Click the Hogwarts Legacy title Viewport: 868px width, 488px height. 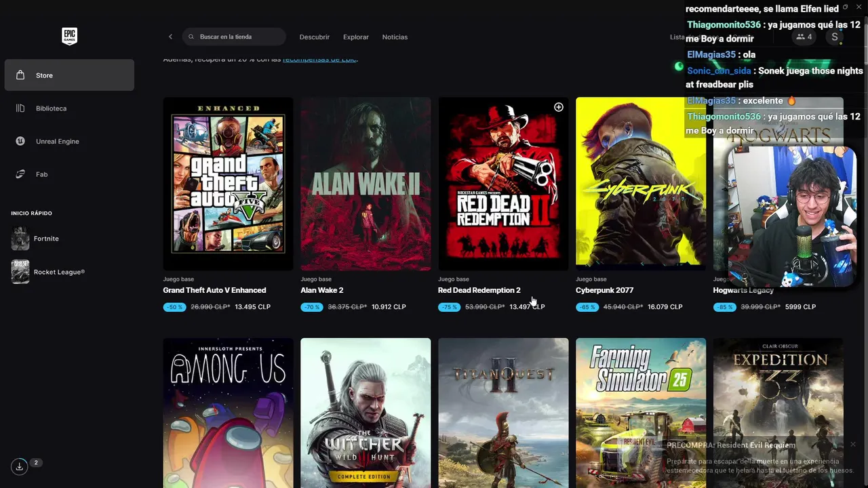(743, 290)
